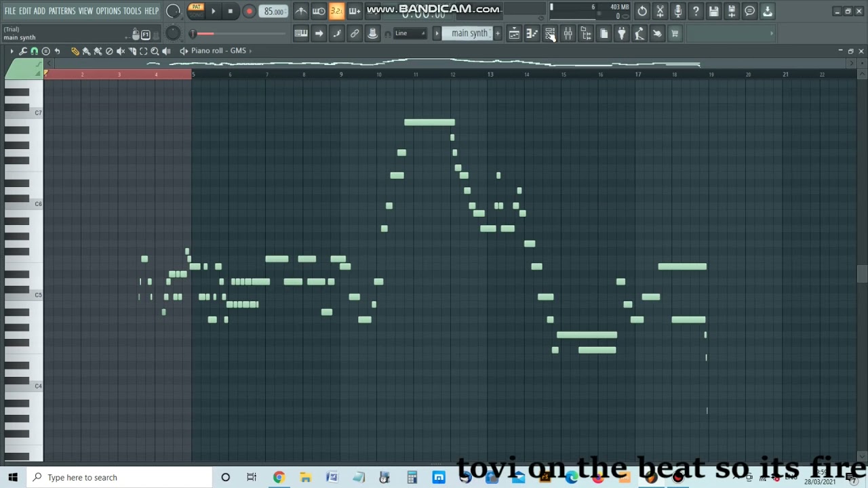The width and height of the screenshot is (868, 488).
Task: Click the render export floppy icon
Action: 732,11
